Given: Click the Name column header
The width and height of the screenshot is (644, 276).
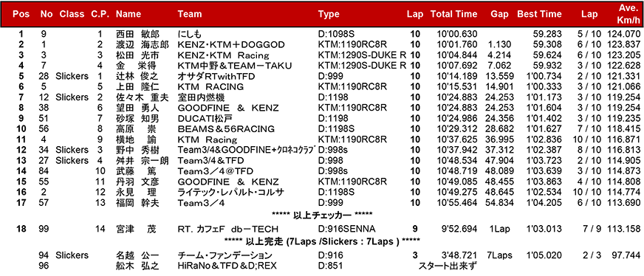Looking at the screenshot, I should [x=129, y=14].
